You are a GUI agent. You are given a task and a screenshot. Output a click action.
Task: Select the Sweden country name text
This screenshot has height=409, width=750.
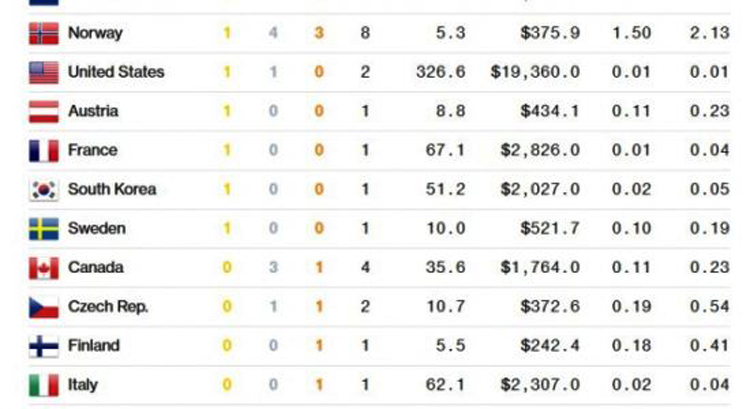click(97, 228)
